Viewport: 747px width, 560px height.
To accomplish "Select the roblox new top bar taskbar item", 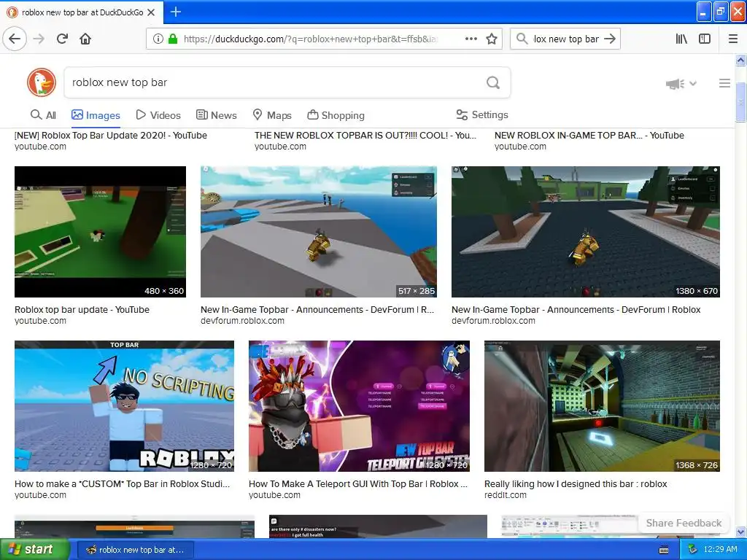I will [x=135, y=550].
